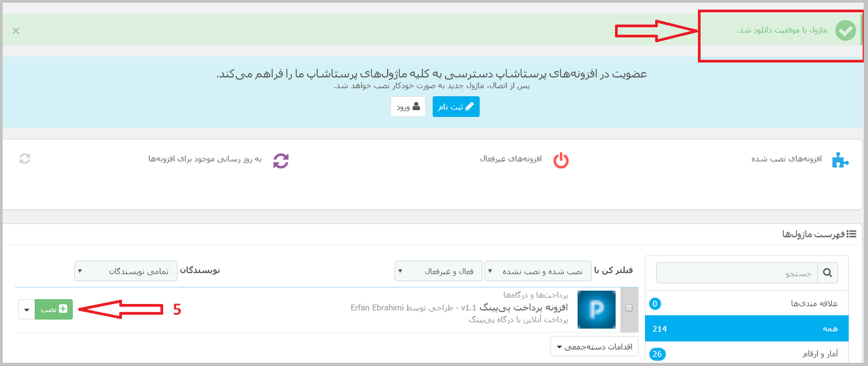Click the search magnifier icon
This screenshot has width=868, height=366.
click(x=827, y=273)
